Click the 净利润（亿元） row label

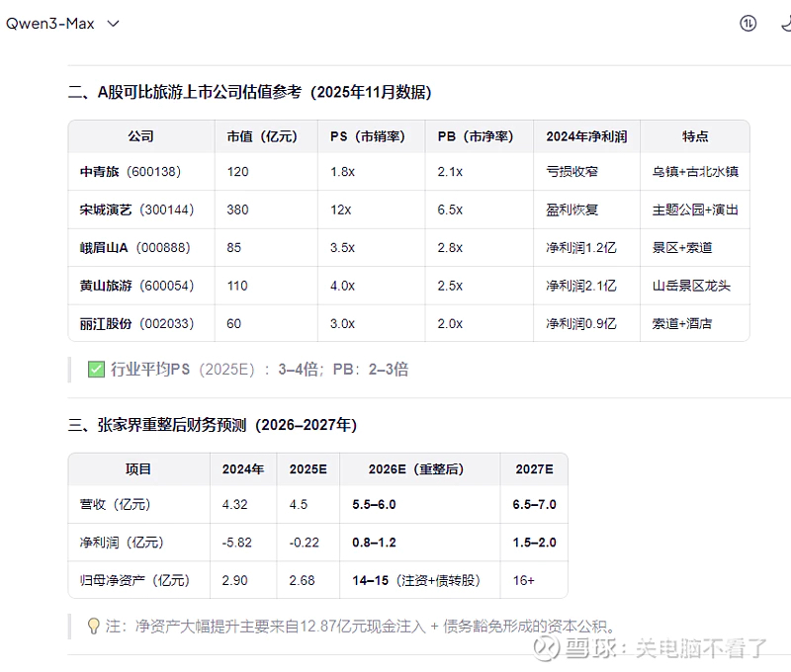(122, 543)
